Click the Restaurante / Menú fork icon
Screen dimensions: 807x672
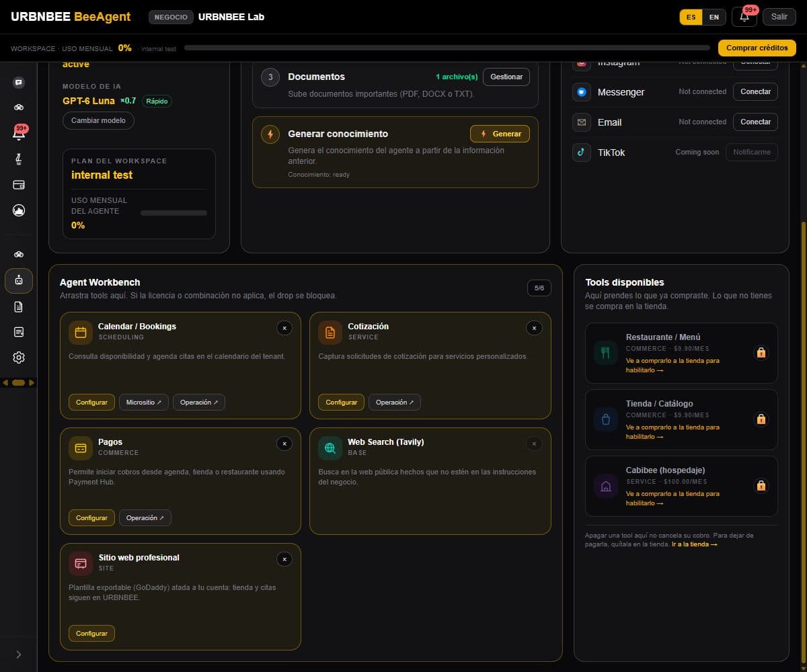pyautogui.click(x=606, y=353)
